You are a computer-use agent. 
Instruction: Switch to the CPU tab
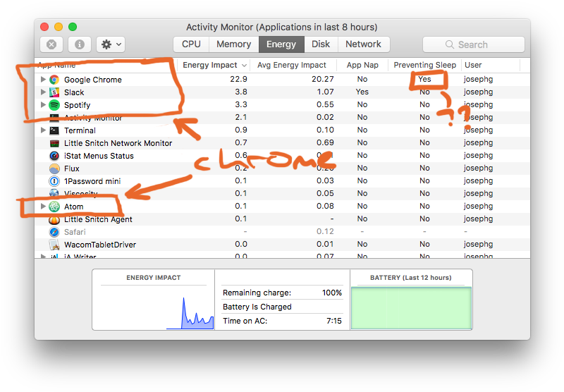click(x=191, y=44)
